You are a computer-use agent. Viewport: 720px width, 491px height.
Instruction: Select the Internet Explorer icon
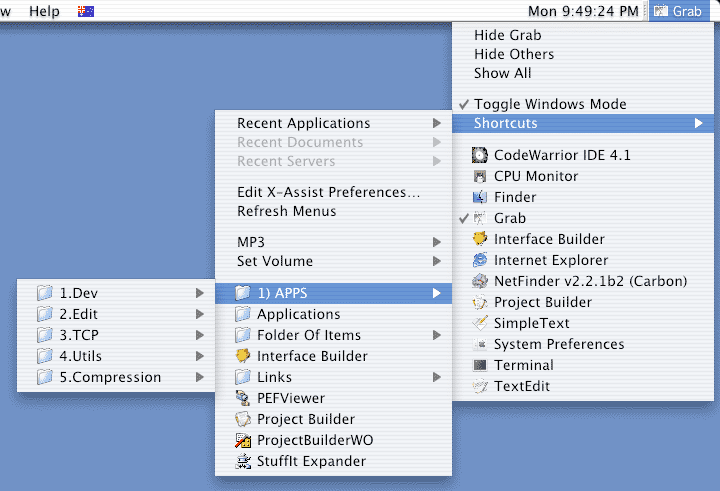[478, 260]
